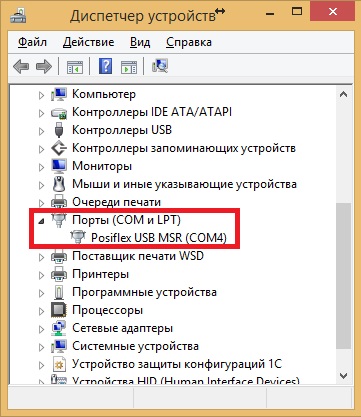
Task: Expand the Процессоры node
Action: tap(41, 311)
